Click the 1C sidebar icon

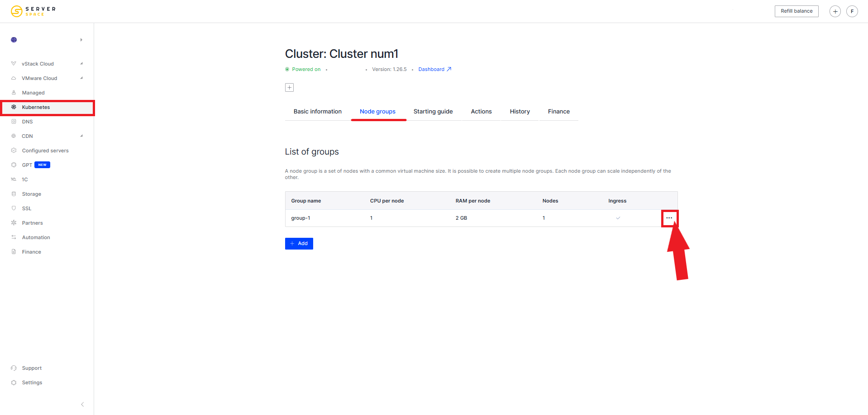point(14,179)
